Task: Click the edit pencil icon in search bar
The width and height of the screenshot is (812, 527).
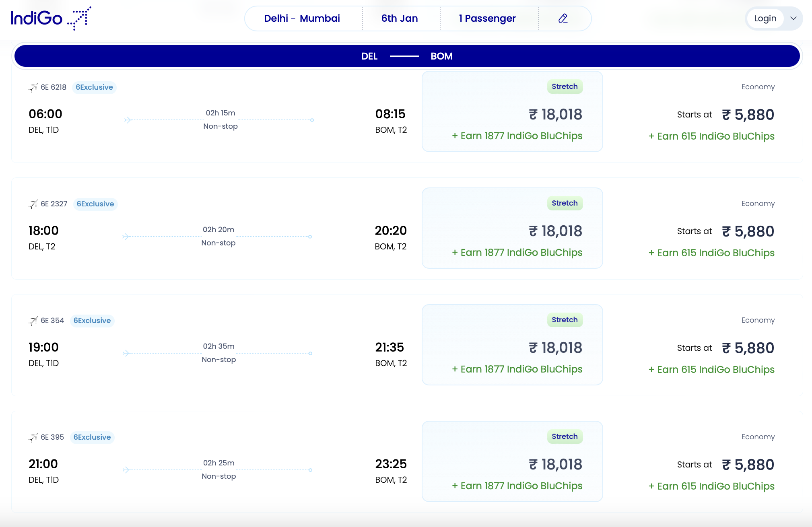Action: (x=563, y=18)
